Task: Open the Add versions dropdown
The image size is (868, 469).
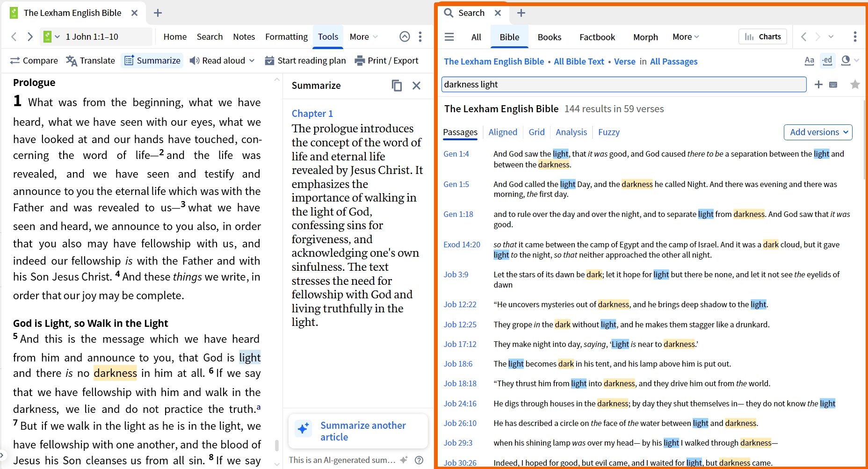Action: [x=818, y=132]
